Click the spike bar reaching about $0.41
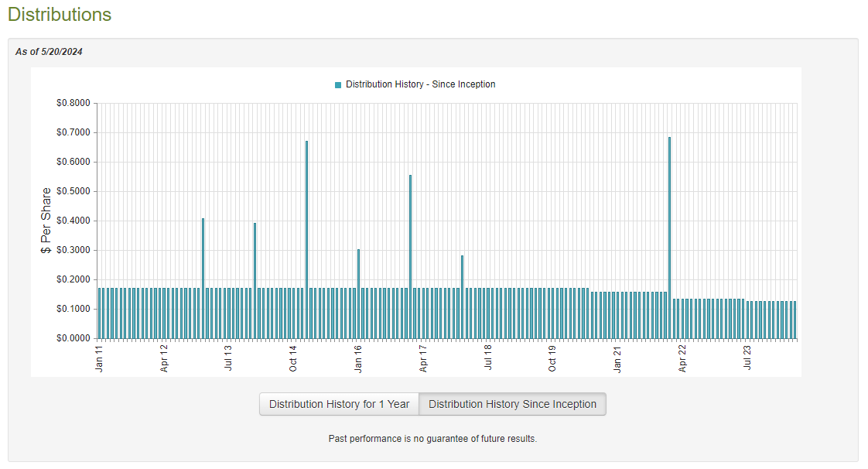868x469 pixels. point(203,279)
